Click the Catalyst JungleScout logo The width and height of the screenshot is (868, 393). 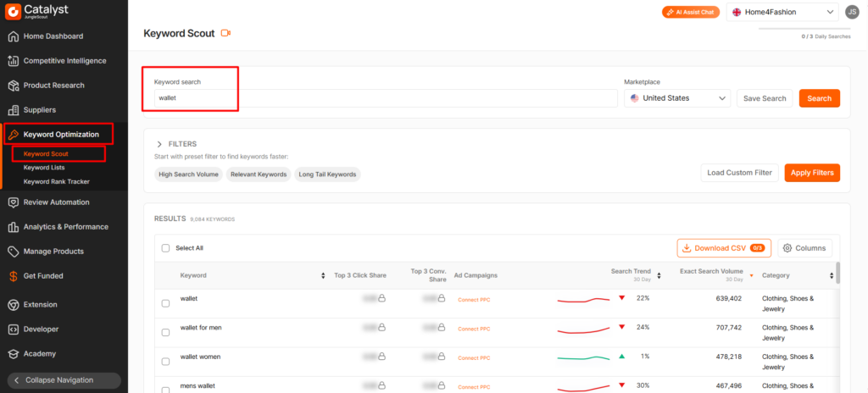coord(37,11)
